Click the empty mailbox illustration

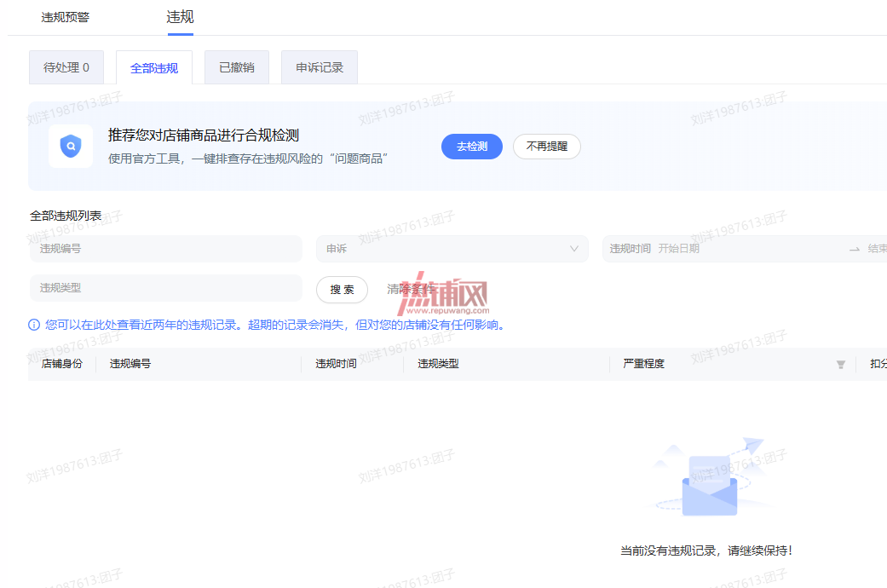pyautogui.click(x=711, y=478)
